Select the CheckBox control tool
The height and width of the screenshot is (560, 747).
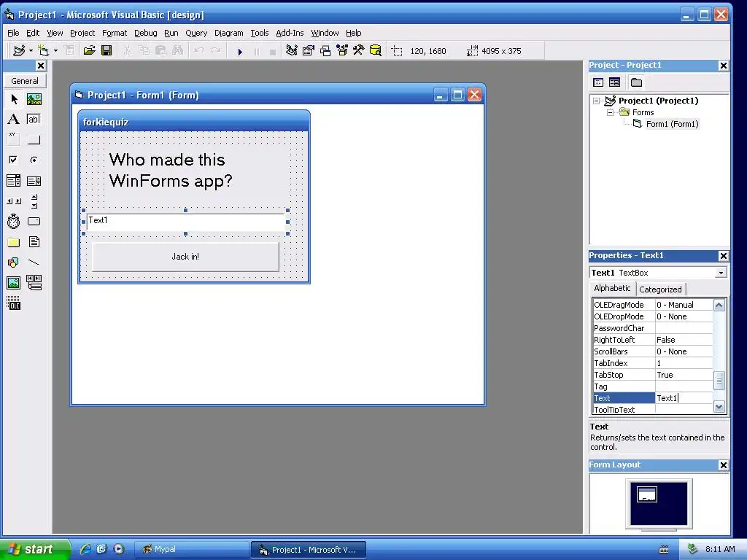click(14, 160)
